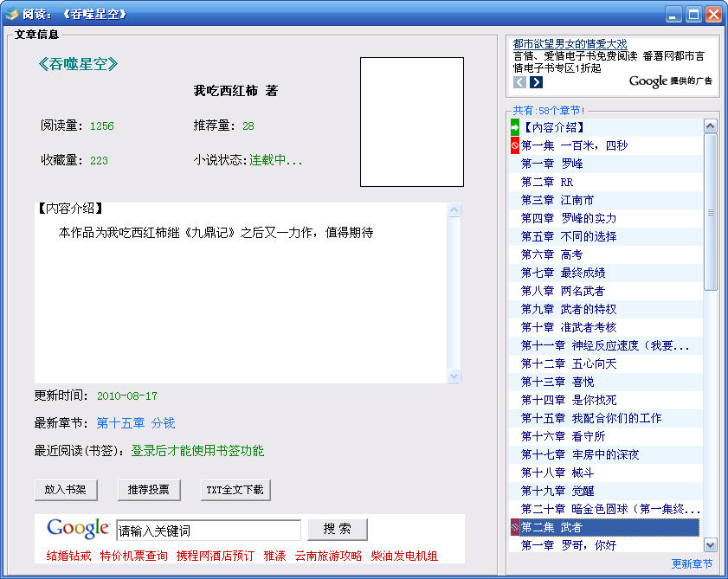
Task: Click the green arrow icon beside 内容介绍
Action: pyautogui.click(x=515, y=127)
